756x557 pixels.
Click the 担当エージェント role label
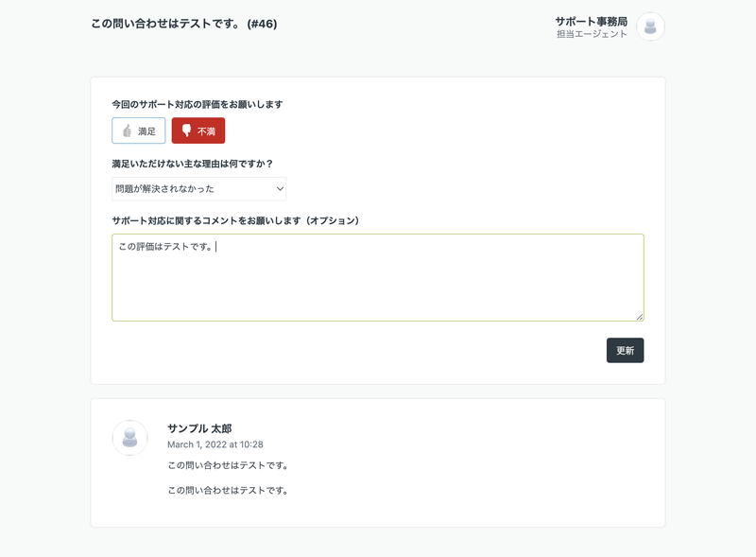coord(593,34)
